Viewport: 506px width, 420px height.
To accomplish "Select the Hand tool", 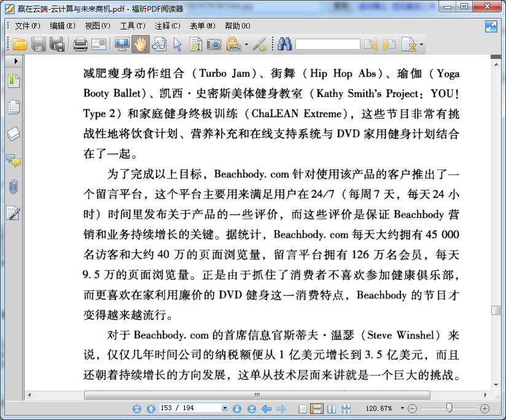I will pos(141,44).
